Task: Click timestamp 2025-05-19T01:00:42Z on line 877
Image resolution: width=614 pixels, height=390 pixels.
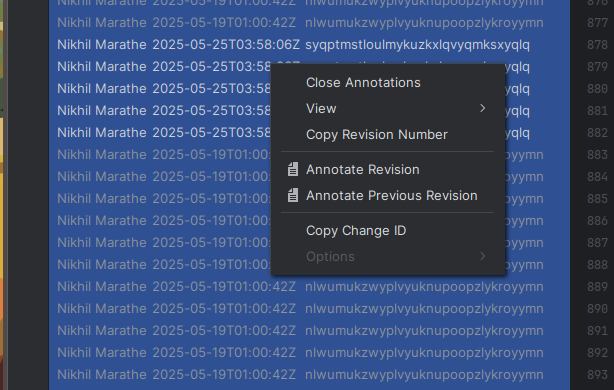Action: (224, 23)
